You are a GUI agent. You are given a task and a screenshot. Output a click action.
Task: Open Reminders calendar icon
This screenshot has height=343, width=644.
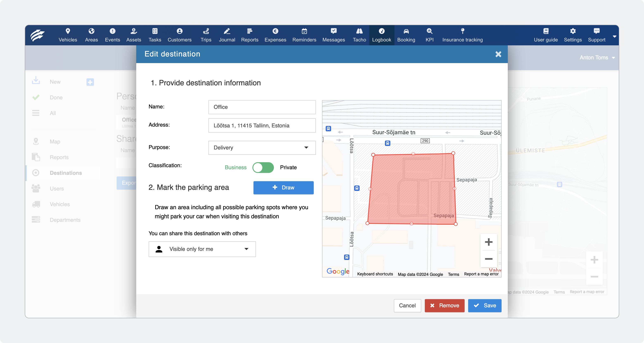click(x=304, y=31)
